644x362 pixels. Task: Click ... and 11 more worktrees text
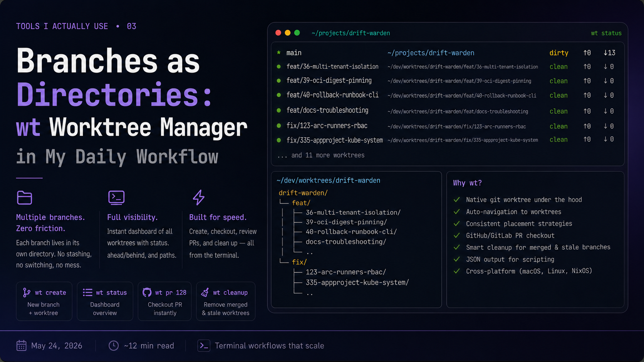(x=321, y=155)
